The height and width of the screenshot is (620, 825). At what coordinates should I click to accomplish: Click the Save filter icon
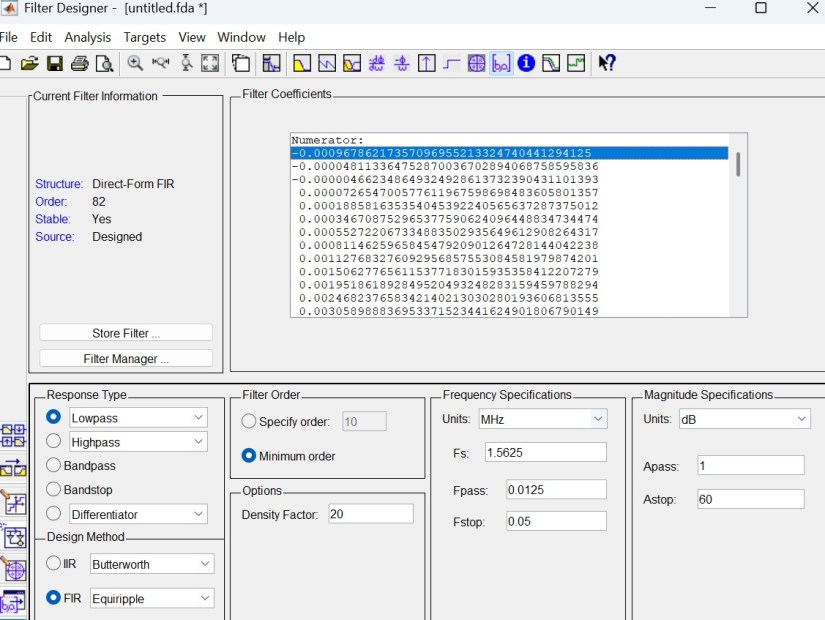point(55,63)
